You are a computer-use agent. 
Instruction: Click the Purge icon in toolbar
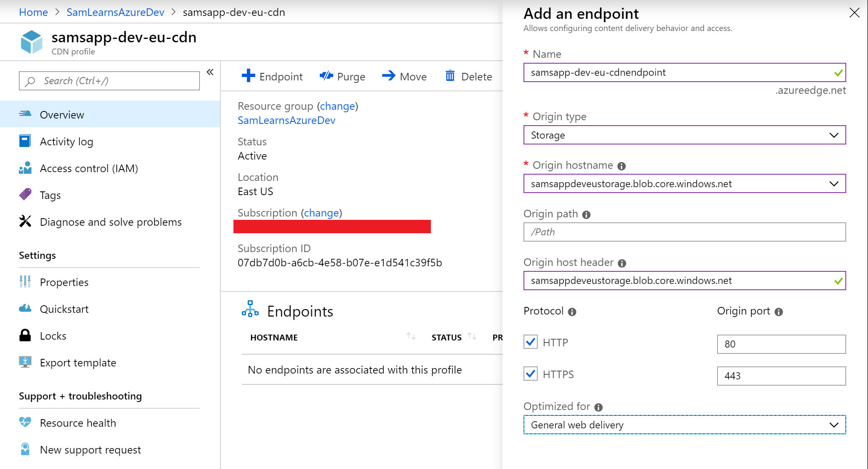point(326,76)
